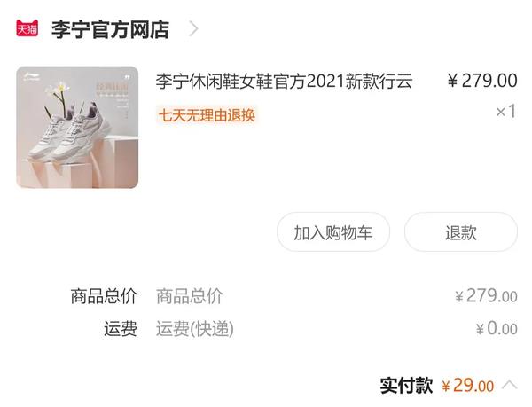Tap the chevron arrow beside the store name
Viewport: 532px width, 407px height.
[193, 29]
